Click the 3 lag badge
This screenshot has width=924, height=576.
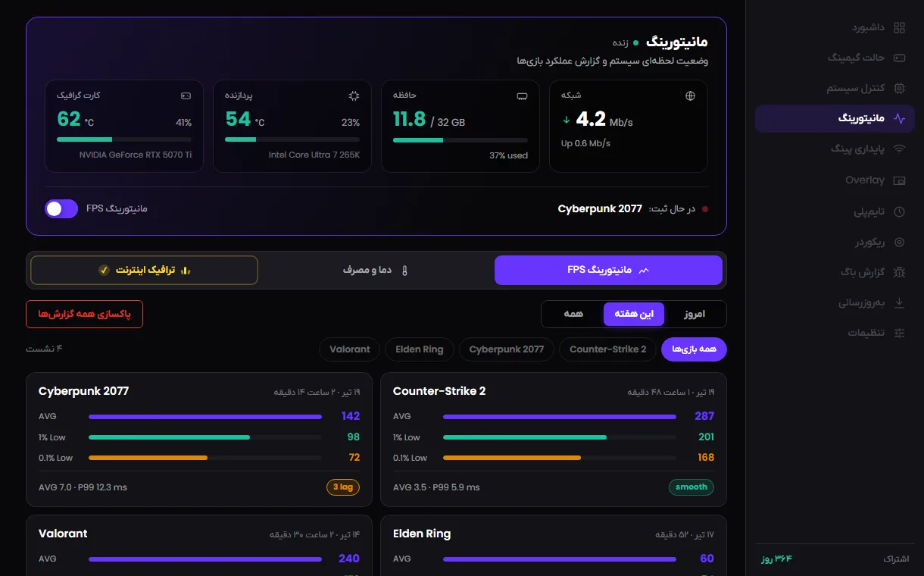click(x=343, y=487)
